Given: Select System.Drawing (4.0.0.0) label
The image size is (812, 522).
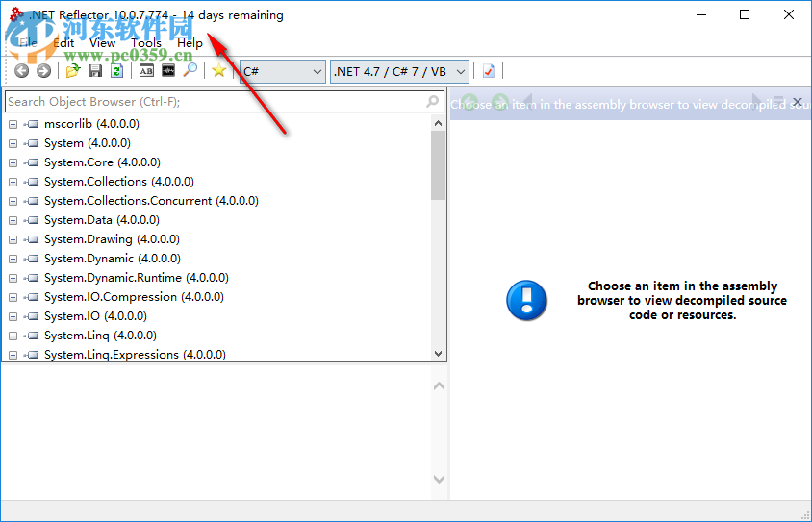Looking at the screenshot, I should coord(112,239).
